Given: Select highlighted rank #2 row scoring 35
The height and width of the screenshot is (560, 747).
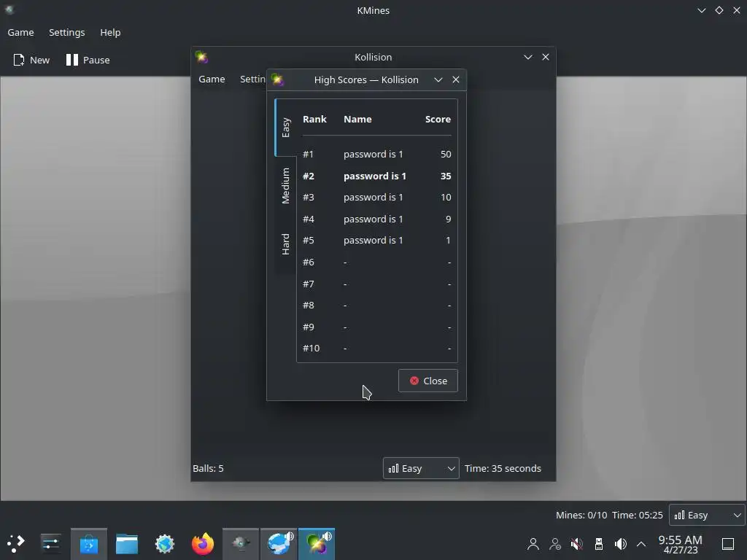Looking at the screenshot, I should [x=377, y=176].
